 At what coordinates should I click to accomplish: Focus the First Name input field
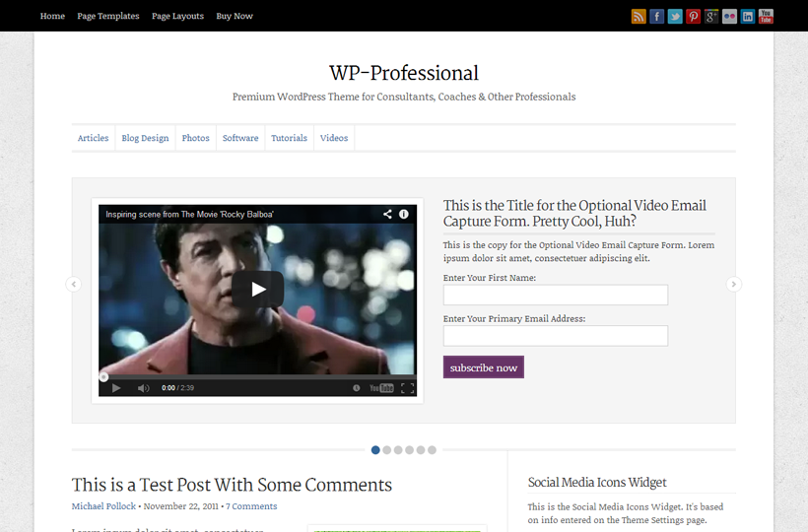click(x=556, y=296)
